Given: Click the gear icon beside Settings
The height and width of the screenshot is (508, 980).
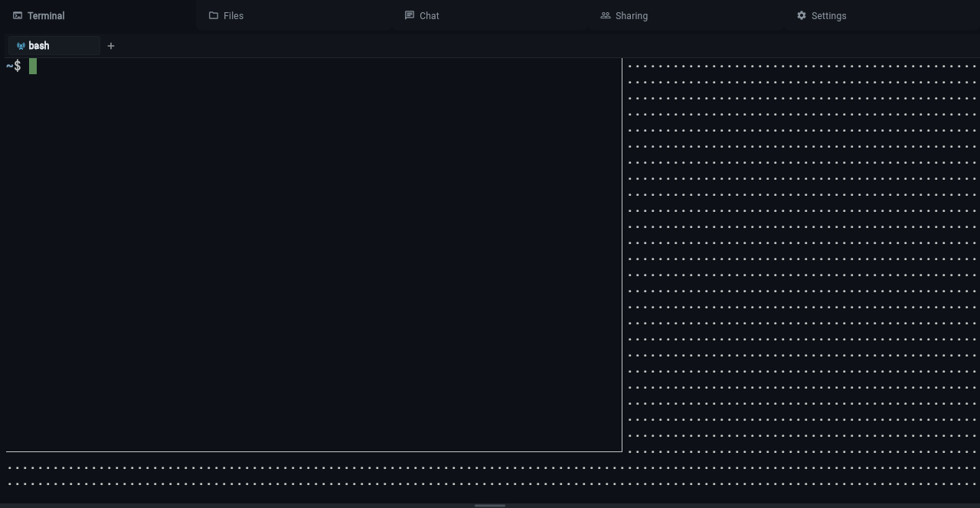Looking at the screenshot, I should click(x=802, y=15).
